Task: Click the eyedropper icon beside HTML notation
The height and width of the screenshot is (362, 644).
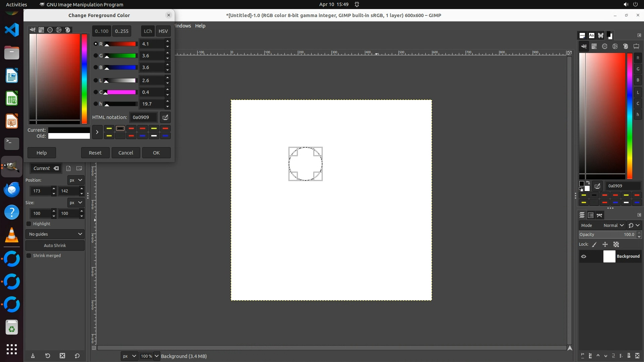Action: [x=165, y=117]
